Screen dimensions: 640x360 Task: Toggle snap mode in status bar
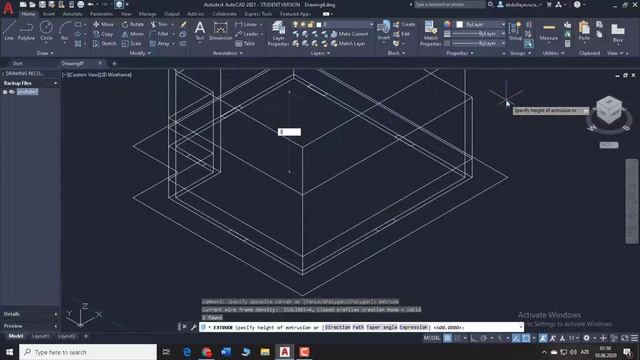pos(458,338)
